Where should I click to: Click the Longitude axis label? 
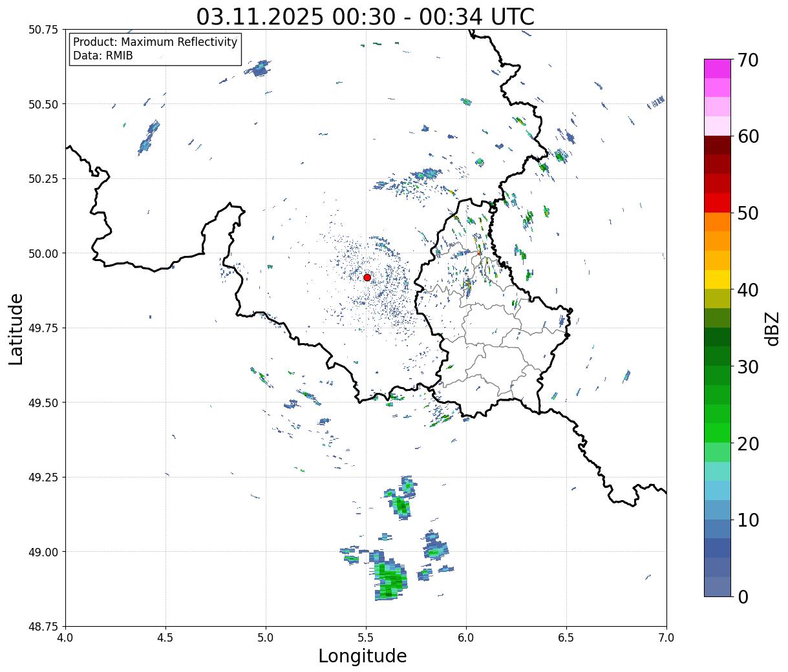click(x=363, y=656)
